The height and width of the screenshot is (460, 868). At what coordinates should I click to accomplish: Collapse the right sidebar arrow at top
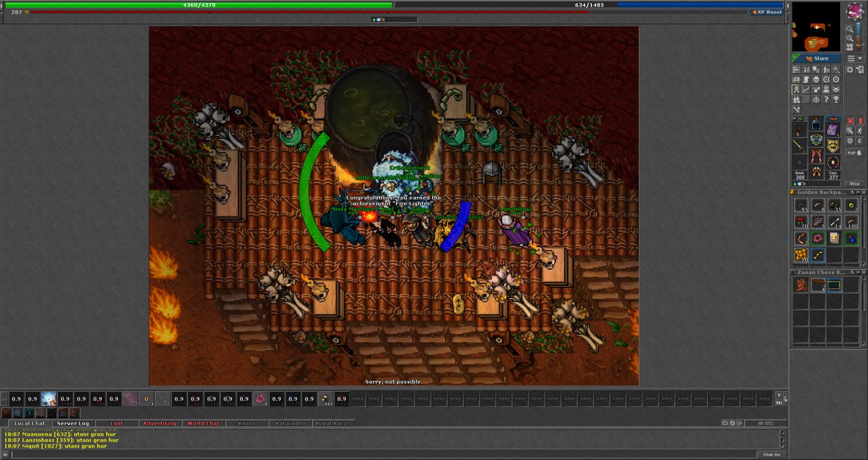pyautogui.click(x=788, y=6)
